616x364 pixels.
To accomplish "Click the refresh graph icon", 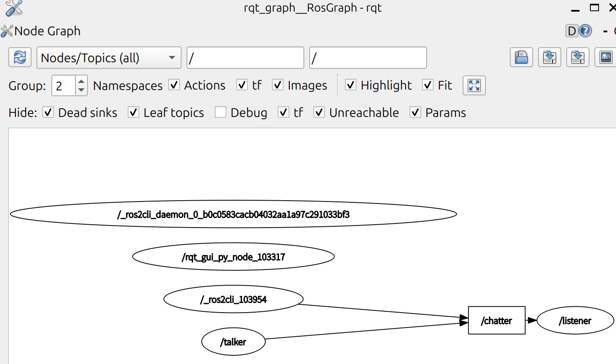I will (19, 57).
